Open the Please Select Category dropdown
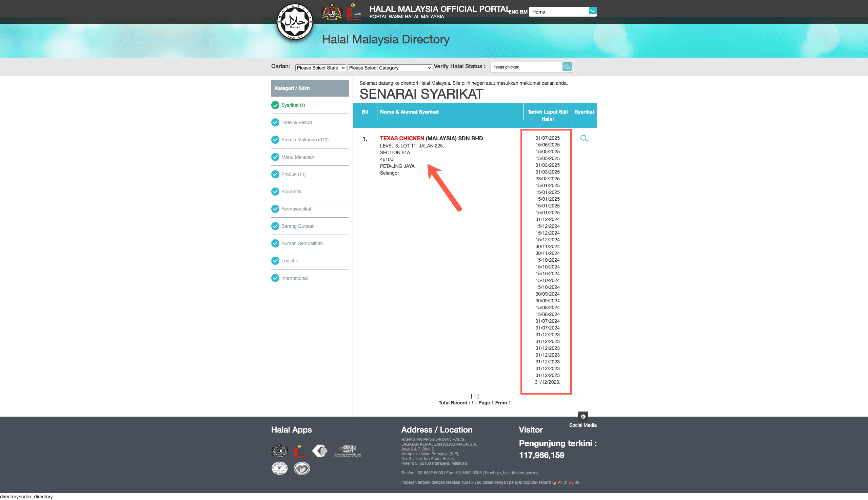Screen dimensions: 868x500 click(390, 68)
